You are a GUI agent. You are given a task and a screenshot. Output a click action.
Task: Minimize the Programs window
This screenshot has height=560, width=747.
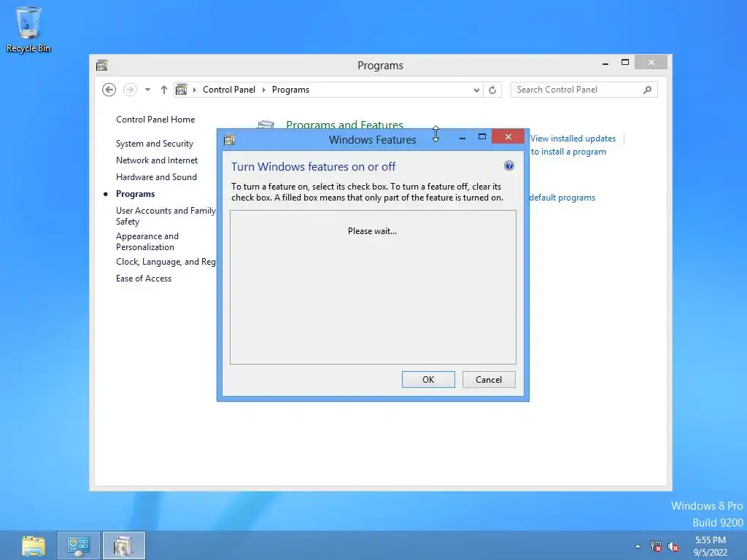(605, 63)
